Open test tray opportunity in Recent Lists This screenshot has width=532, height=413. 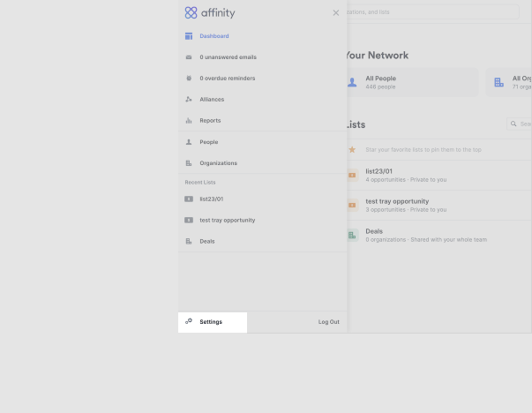click(x=227, y=221)
